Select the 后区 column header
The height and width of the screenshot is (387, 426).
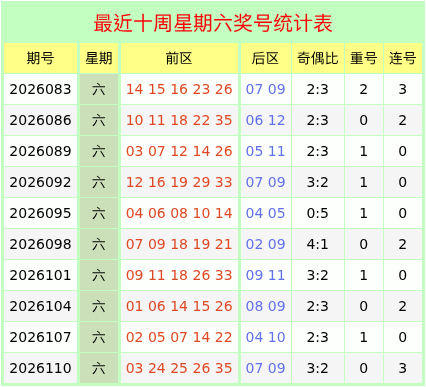265,58
